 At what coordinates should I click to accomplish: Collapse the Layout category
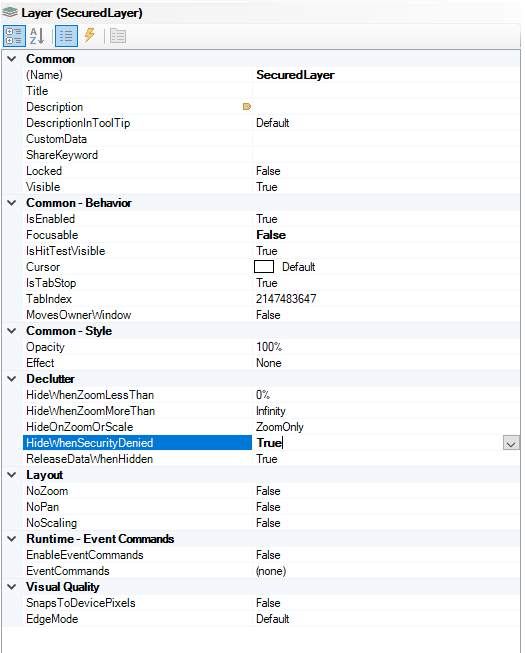pos(12,475)
